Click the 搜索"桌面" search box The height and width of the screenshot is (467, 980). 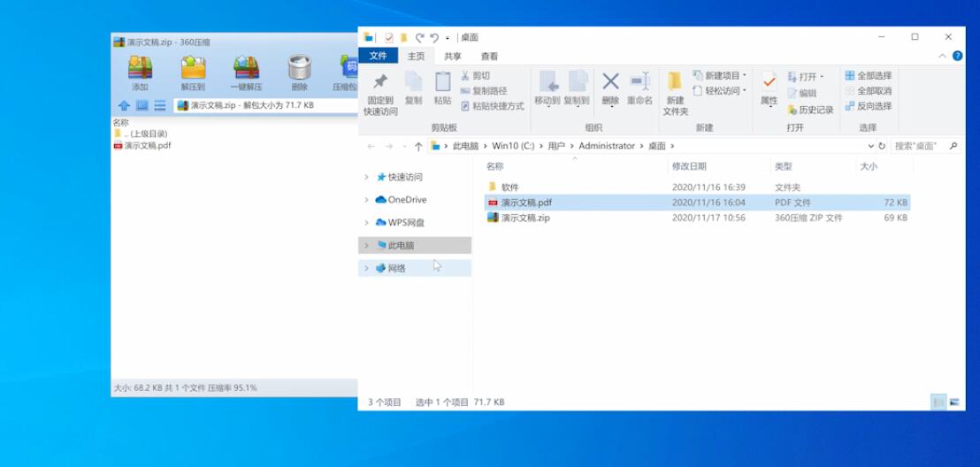[x=926, y=146]
